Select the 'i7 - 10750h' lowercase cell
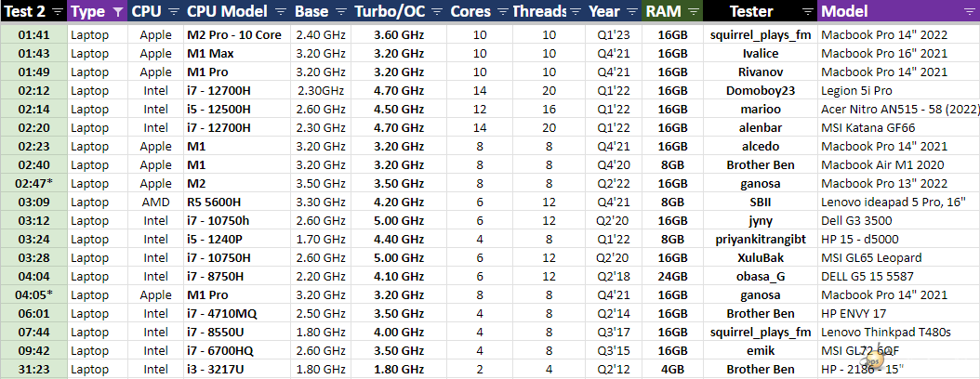This screenshot has width=980, height=379. pos(237,220)
